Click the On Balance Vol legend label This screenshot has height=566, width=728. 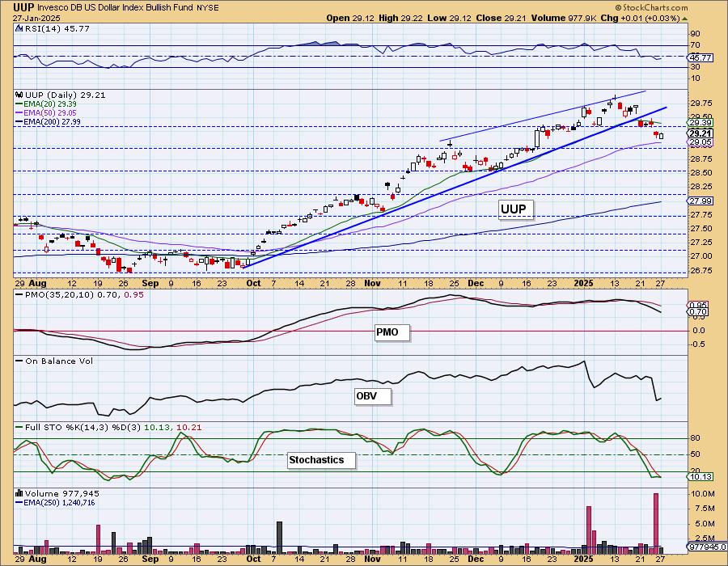tap(54, 361)
